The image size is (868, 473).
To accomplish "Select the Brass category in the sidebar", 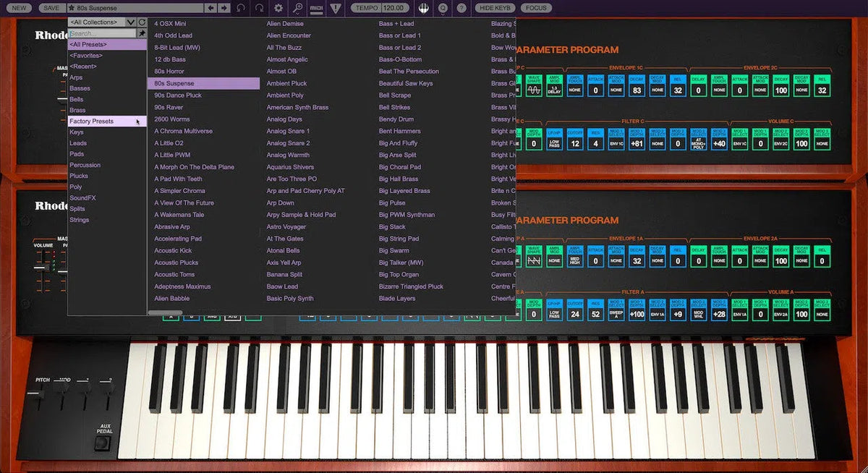I will tap(78, 109).
